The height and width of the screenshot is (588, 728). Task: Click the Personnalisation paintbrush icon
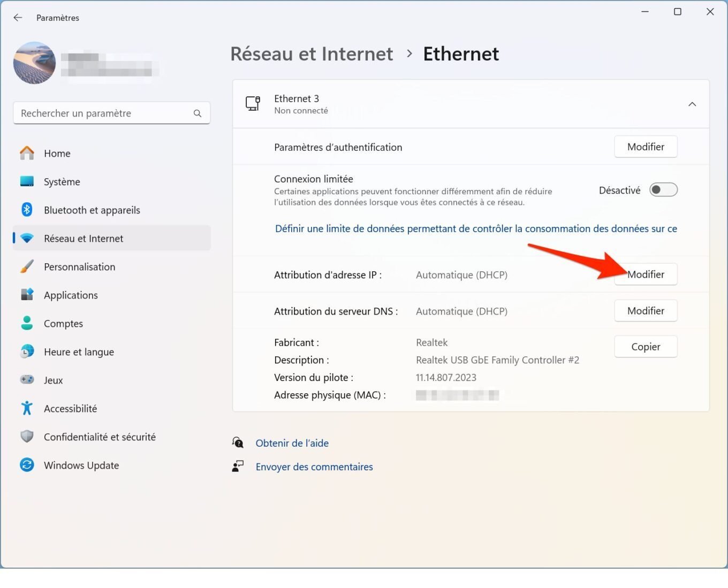click(27, 266)
